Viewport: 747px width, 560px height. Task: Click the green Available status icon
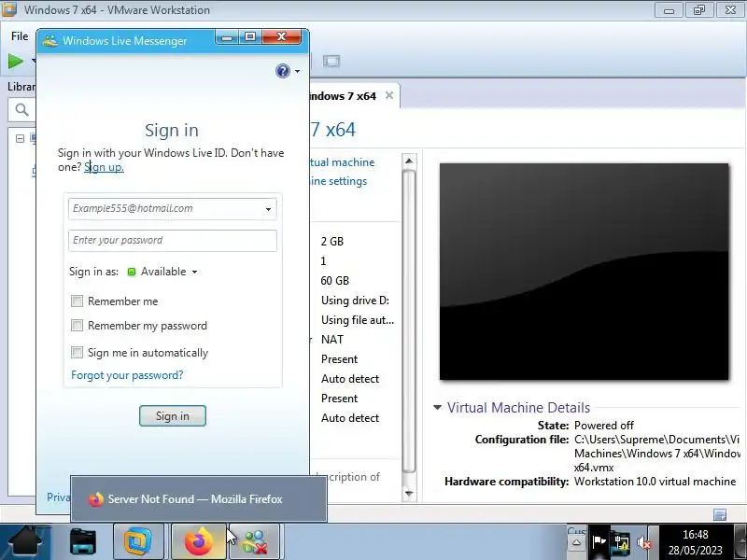tap(132, 272)
